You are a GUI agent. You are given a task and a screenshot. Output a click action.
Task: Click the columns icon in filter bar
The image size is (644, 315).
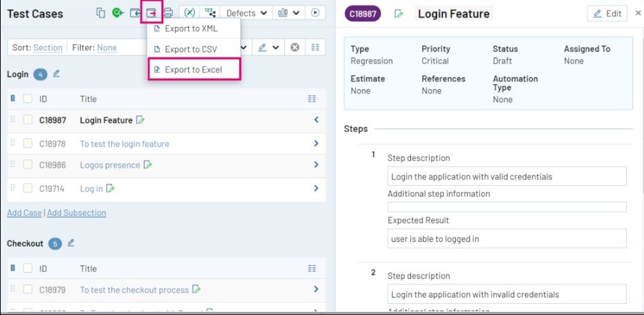coord(315,48)
